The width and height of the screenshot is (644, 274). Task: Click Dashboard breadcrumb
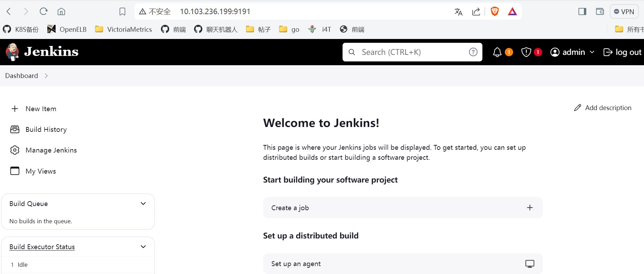[21, 76]
